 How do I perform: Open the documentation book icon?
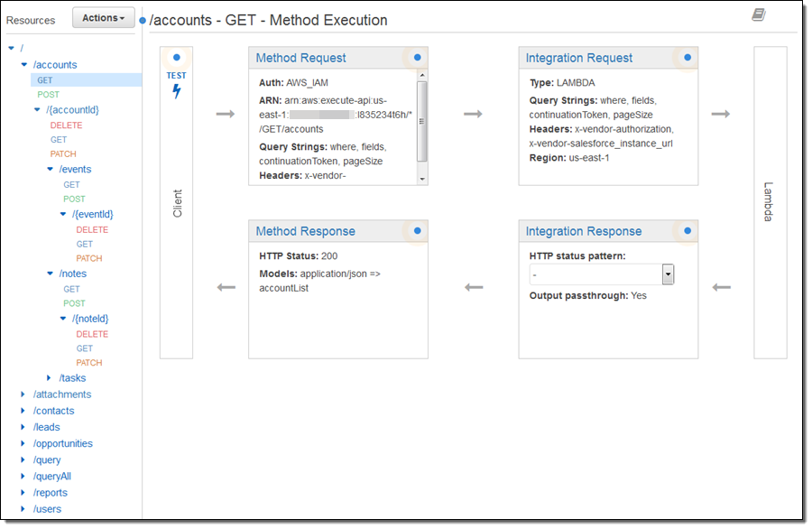758,14
